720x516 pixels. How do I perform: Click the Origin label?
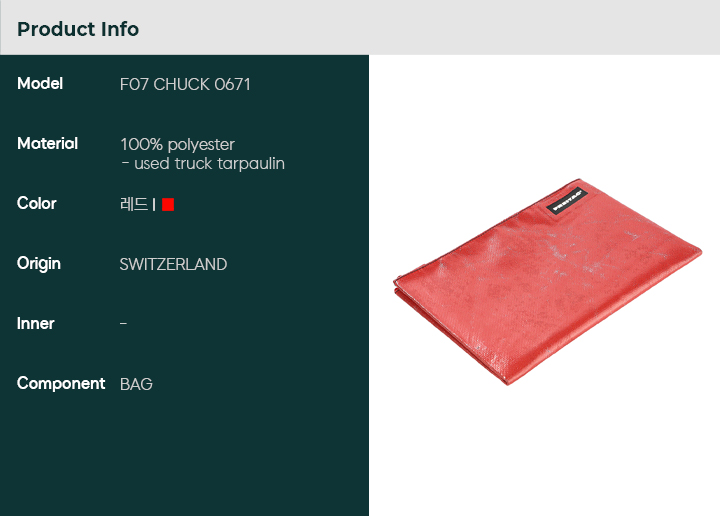[x=39, y=264]
